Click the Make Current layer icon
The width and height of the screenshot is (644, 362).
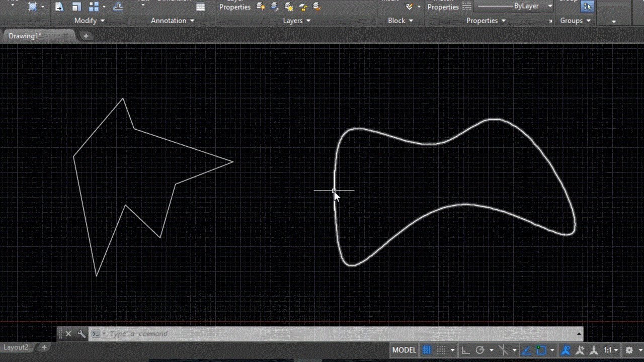pyautogui.click(x=316, y=7)
